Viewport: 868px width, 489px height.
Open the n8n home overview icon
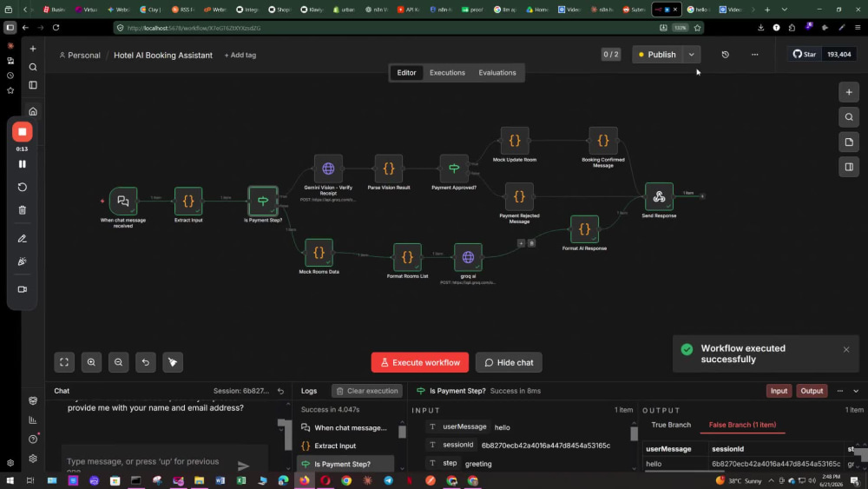coord(33,111)
